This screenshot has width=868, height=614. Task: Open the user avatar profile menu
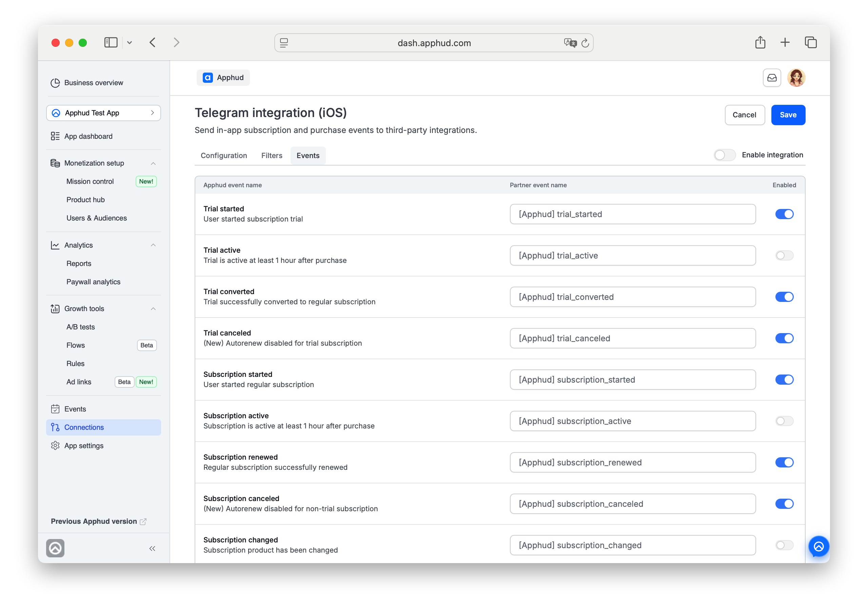[796, 78]
